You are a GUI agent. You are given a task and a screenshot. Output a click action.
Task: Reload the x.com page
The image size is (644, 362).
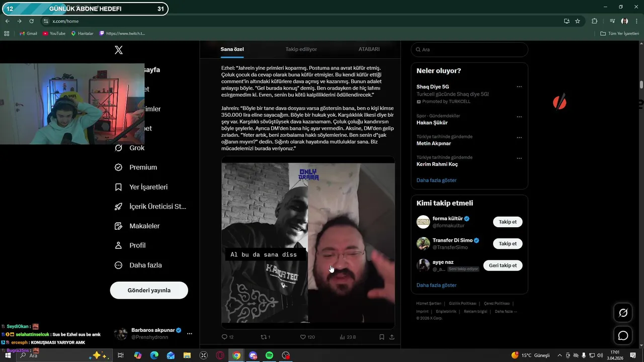pyautogui.click(x=31, y=21)
